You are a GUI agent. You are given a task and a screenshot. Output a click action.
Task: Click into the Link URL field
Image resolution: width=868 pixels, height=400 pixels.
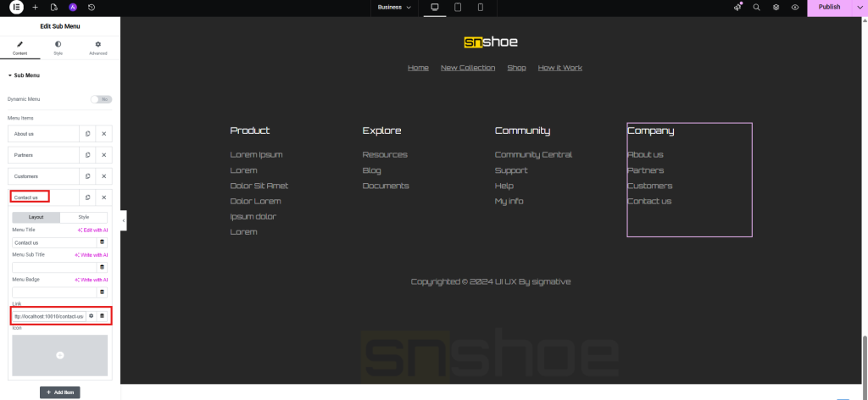(48, 316)
